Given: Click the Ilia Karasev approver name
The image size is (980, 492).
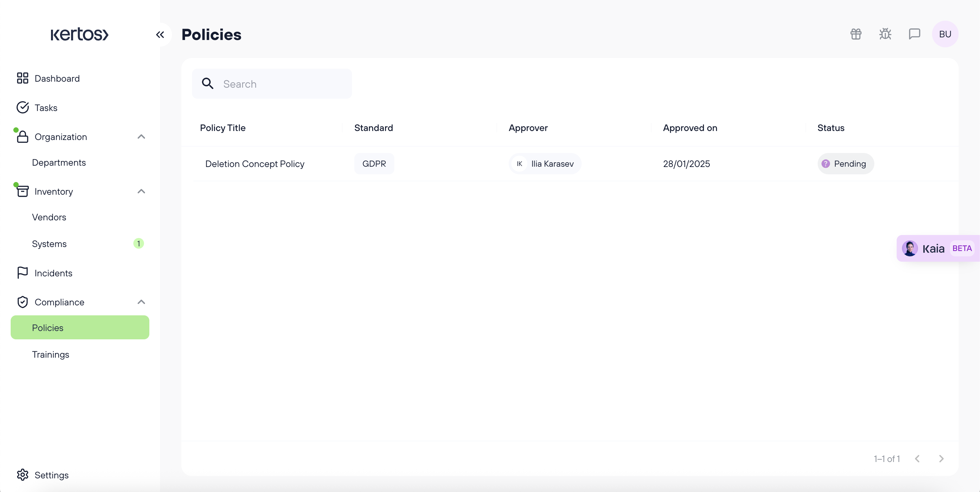Looking at the screenshot, I should coord(552,164).
